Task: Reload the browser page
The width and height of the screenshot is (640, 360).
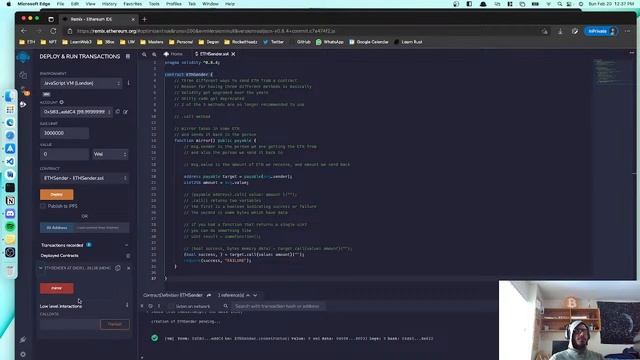Action: pos(53,31)
